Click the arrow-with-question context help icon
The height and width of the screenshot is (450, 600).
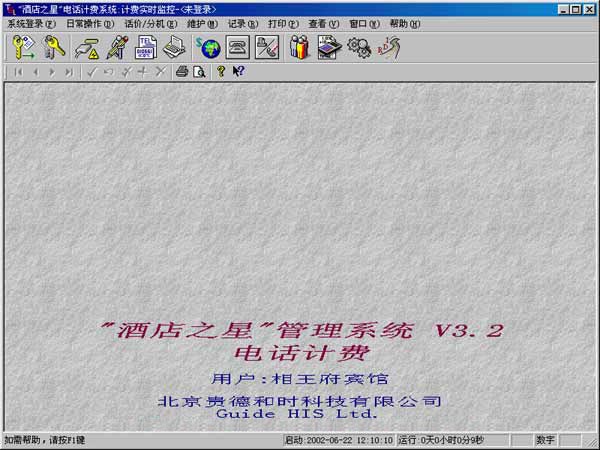point(238,72)
